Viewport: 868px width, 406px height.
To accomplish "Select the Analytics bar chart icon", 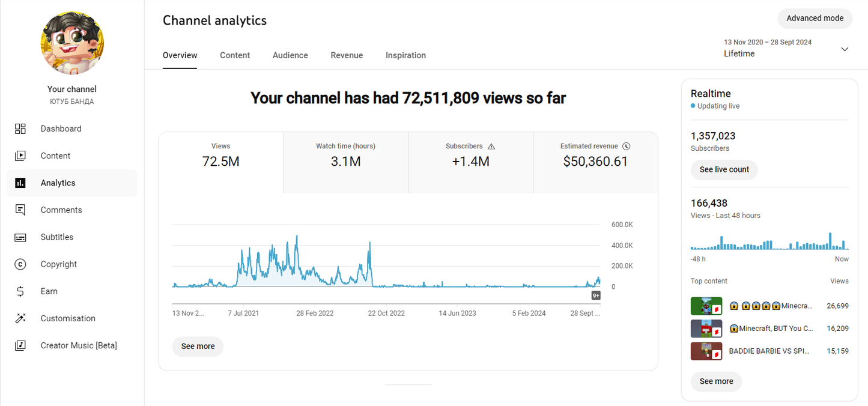I will point(20,183).
